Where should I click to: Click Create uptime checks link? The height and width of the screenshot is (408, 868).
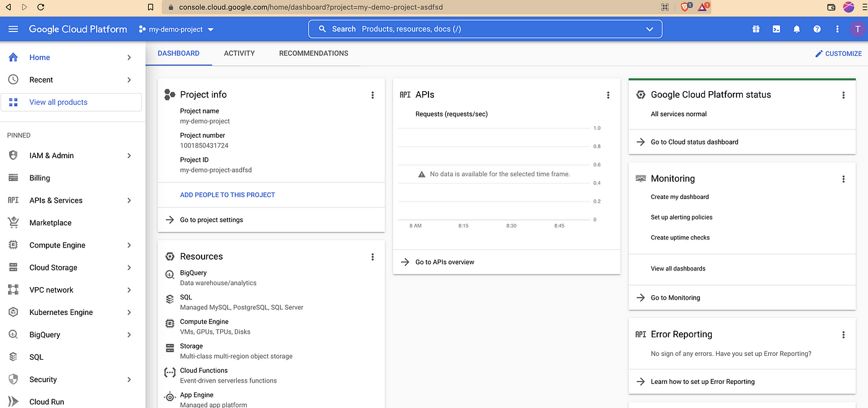coord(680,237)
